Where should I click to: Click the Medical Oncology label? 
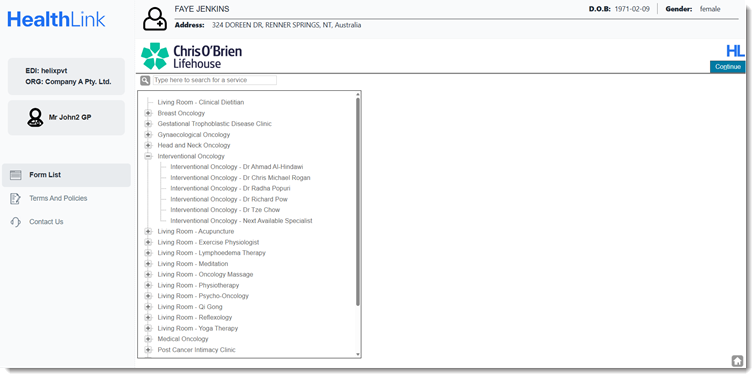click(x=183, y=339)
